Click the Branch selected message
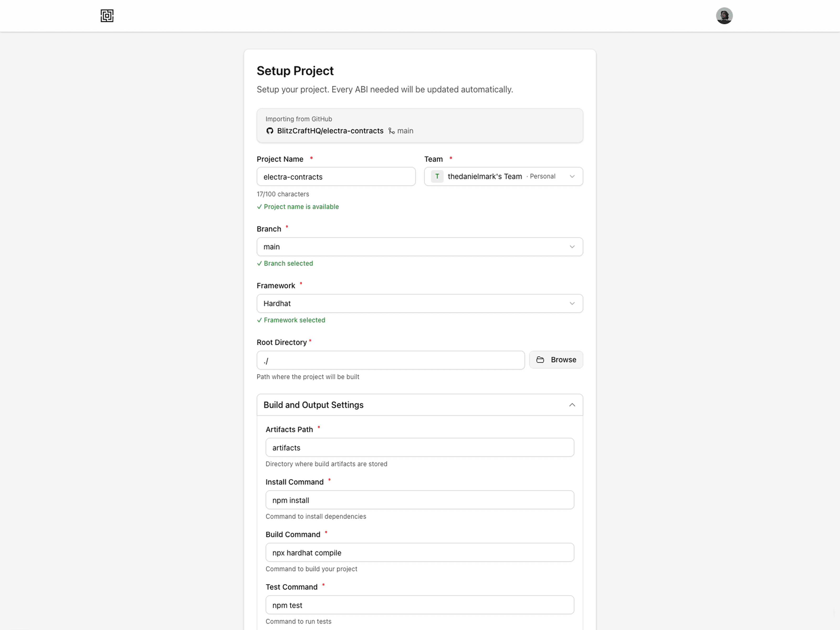 (x=288, y=263)
